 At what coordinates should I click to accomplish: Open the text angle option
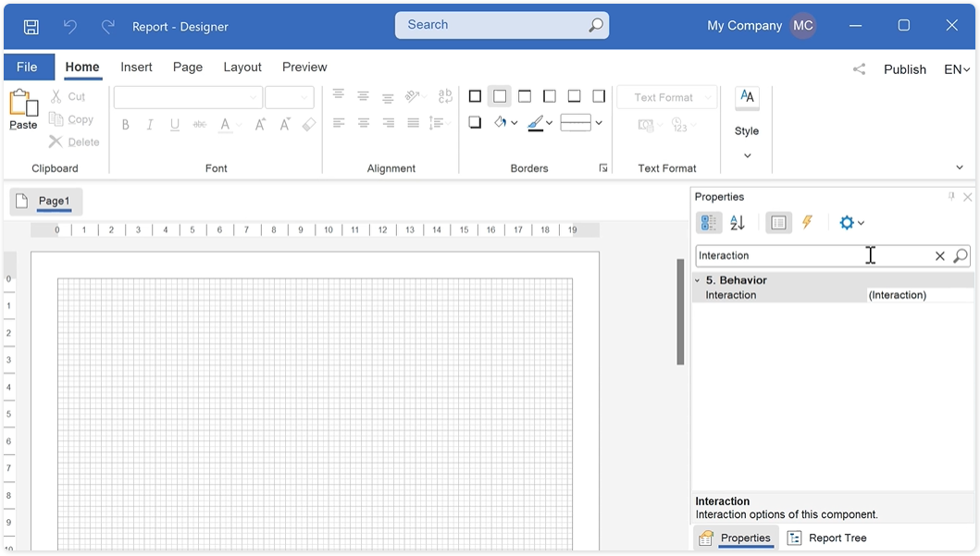coord(415,96)
